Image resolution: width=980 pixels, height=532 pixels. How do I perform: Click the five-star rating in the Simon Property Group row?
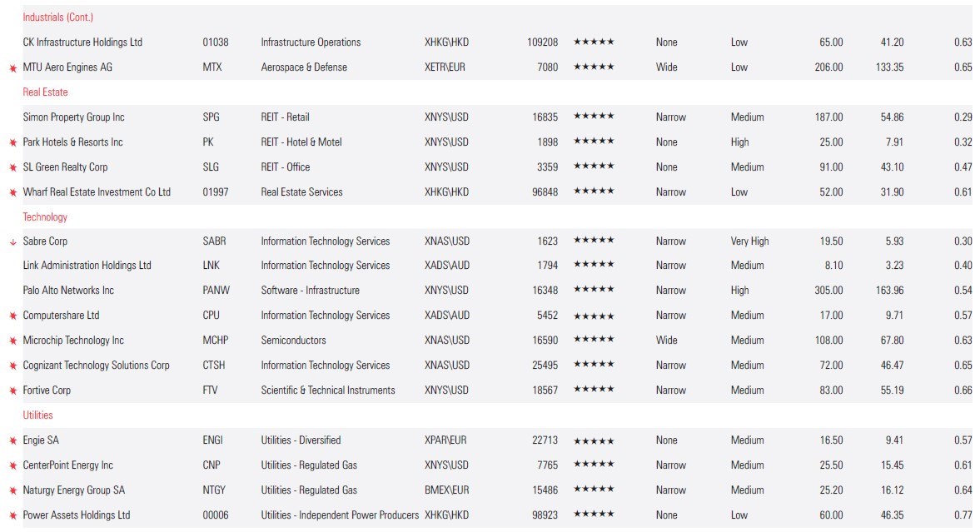pos(594,117)
